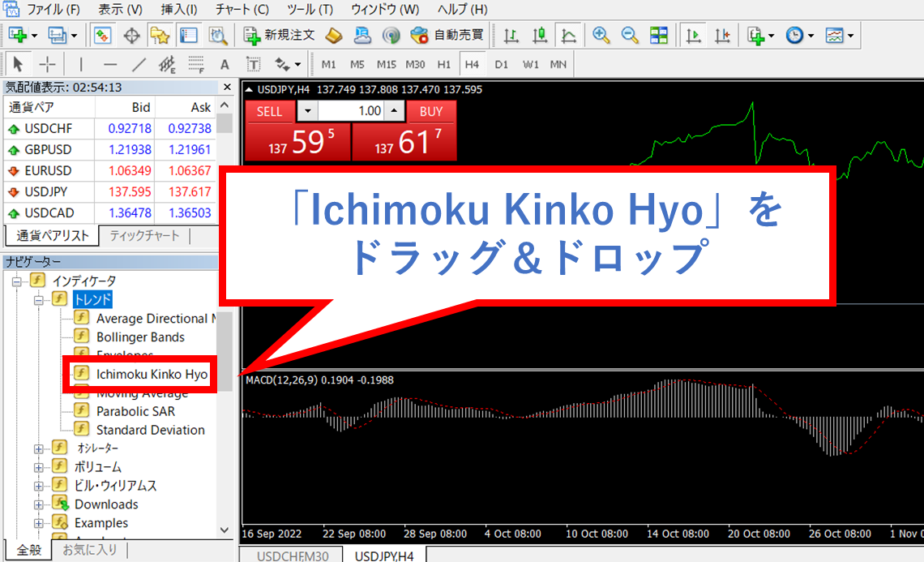The width and height of the screenshot is (924, 562).
Task: Open the Profiles toolbar icon
Action: click(58, 36)
